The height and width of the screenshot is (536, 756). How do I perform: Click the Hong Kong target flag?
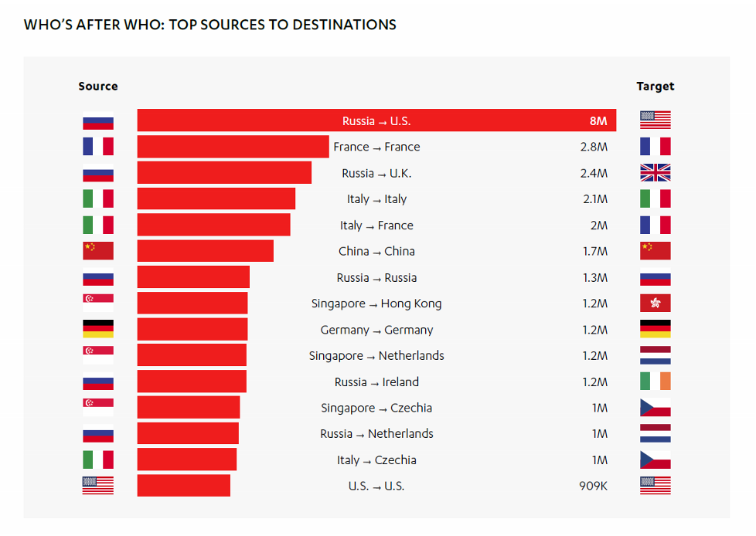tap(655, 303)
